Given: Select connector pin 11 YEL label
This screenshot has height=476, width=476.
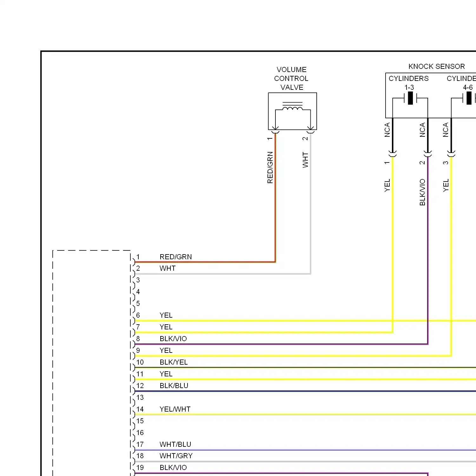Looking at the screenshot, I should [166, 374].
